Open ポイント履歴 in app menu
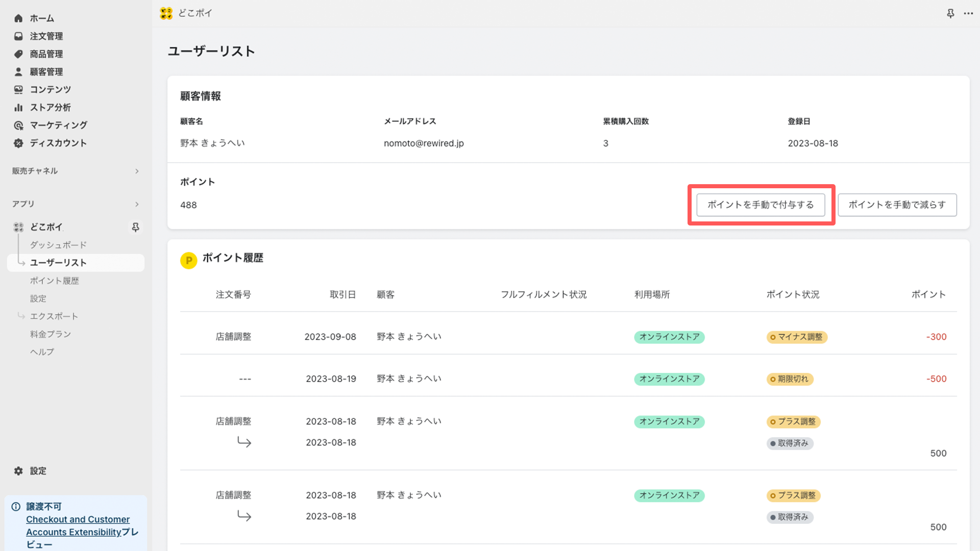This screenshot has height=551, width=980. click(55, 281)
